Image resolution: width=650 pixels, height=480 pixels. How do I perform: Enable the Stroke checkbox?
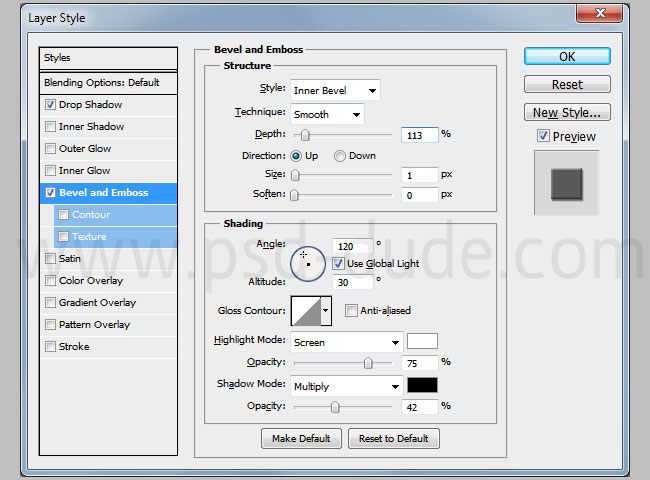tap(50, 346)
